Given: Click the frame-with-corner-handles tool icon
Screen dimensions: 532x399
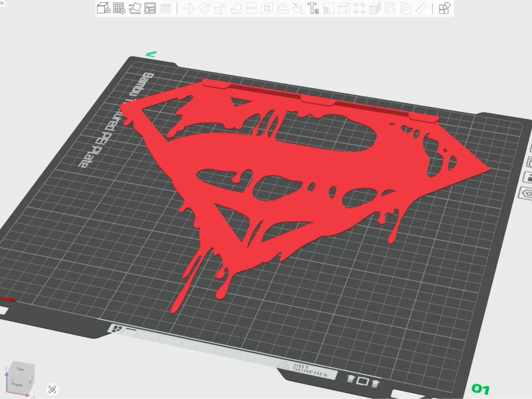Looking at the screenshot, I should click(360, 8).
